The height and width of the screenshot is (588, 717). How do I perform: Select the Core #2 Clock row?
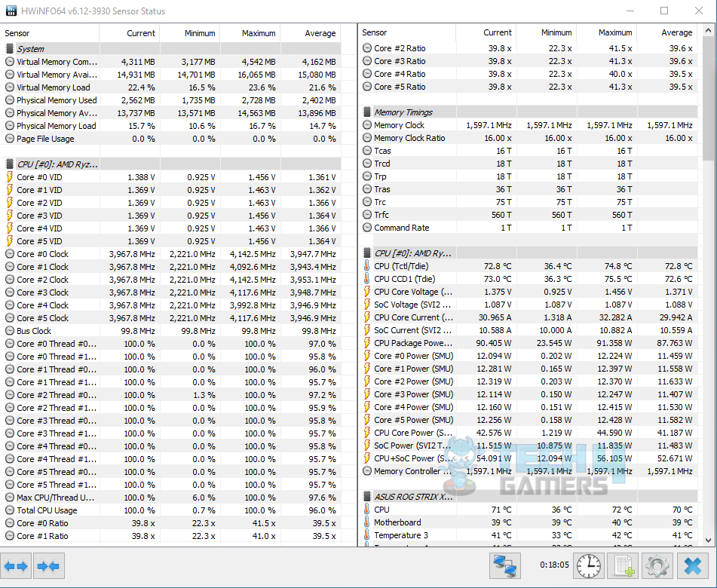(170, 280)
